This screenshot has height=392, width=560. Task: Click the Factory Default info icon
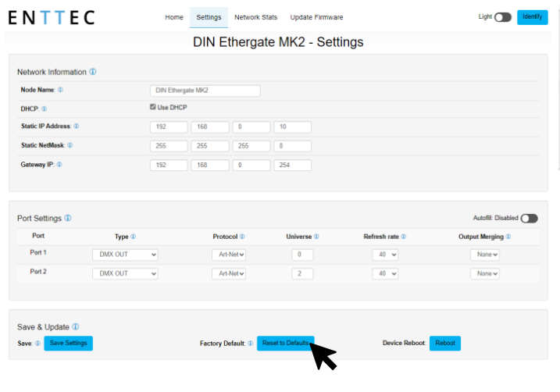click(x=251, y=343)
